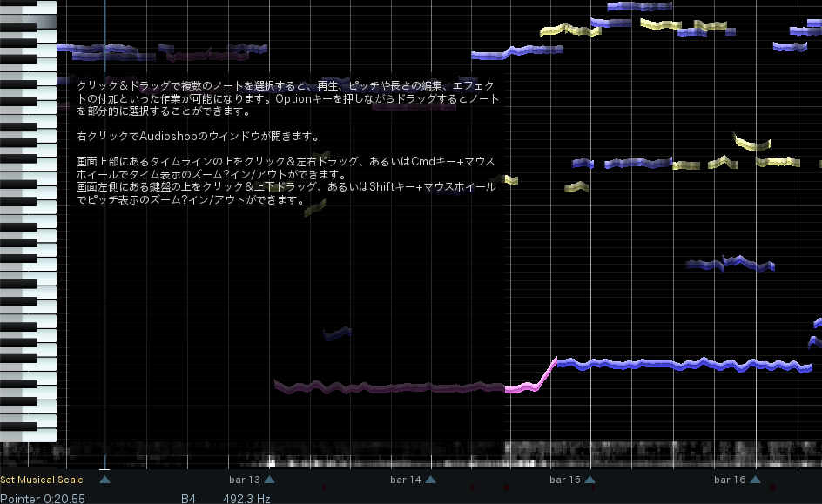
Task: Click the 492.3 Hz frequency readout
Action: pos(246,498)
